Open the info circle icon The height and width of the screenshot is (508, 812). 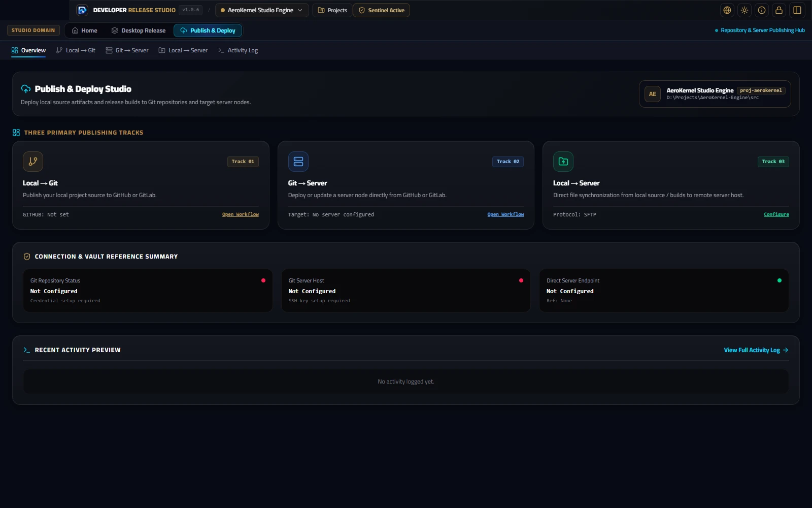[x=762, y=10]
